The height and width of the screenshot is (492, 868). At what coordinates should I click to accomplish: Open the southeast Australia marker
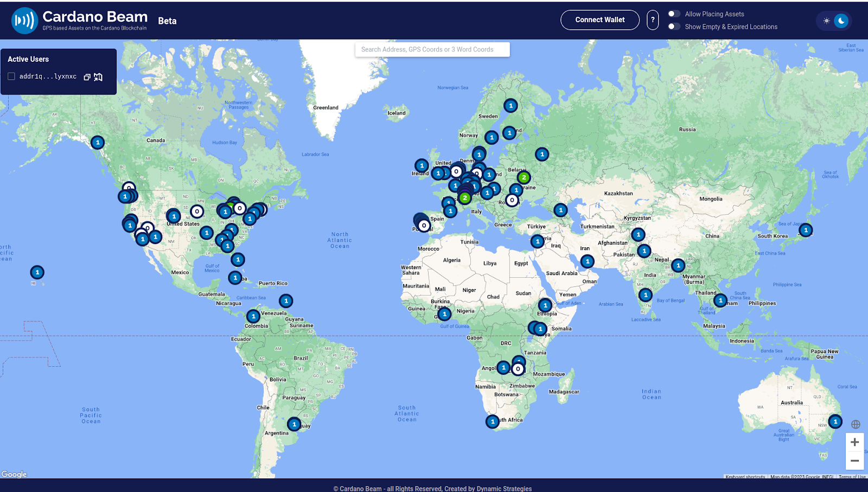point(835,421)
